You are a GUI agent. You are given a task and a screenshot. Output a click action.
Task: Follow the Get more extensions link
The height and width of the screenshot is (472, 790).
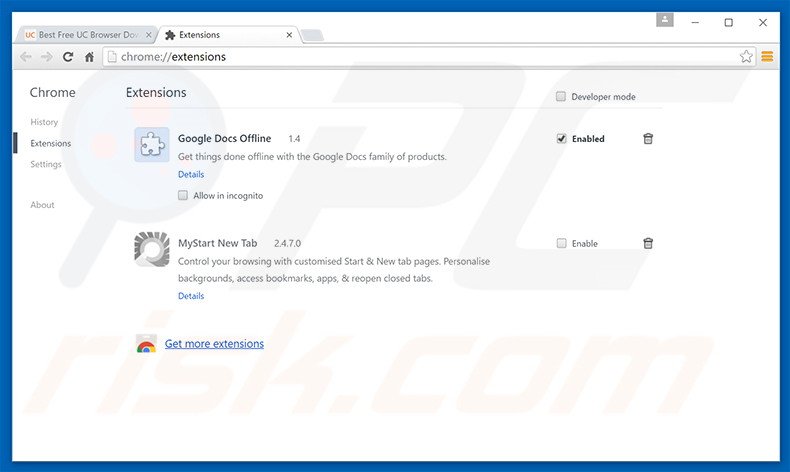(214, 344)
